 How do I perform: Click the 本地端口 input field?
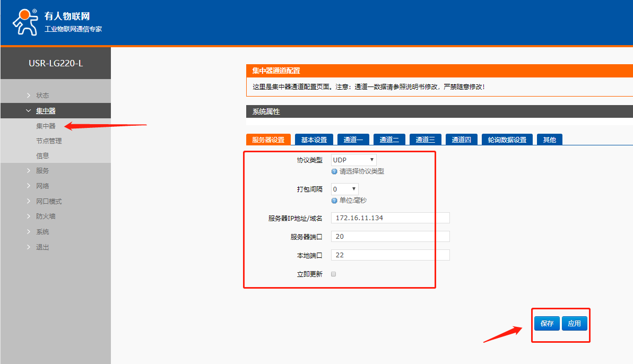click(390, 255)
